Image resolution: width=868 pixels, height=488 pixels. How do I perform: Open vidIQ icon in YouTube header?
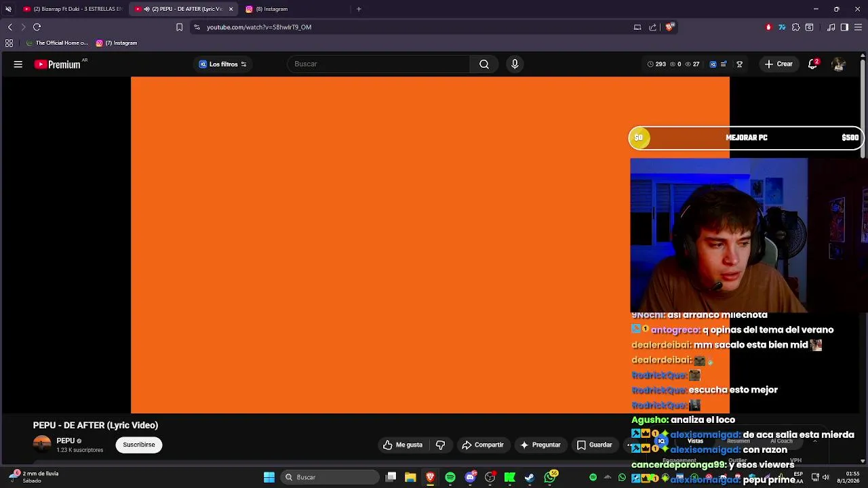pyautogui.click(x=713, y=64)
